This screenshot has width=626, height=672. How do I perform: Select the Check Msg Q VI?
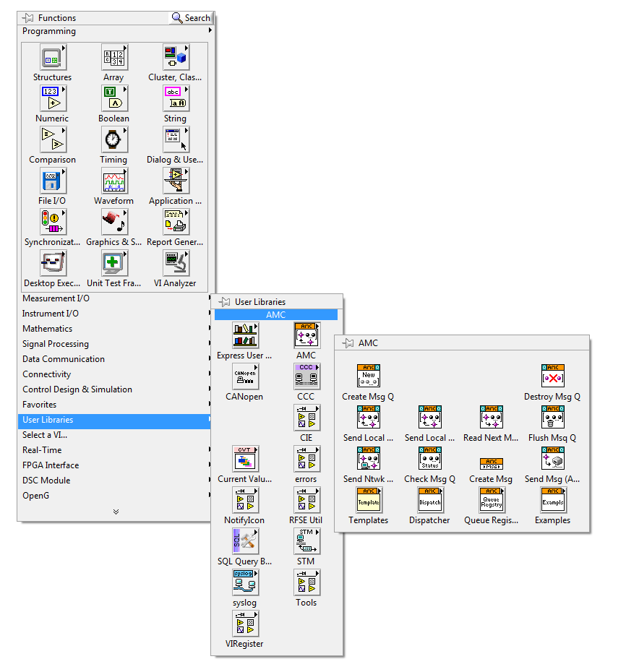click(430, 458)
